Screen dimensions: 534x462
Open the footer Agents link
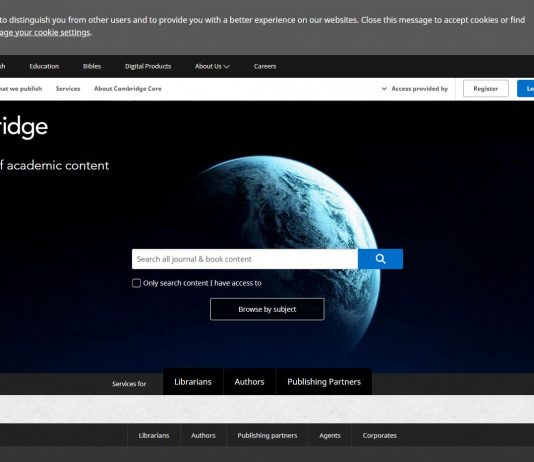(x=330, y=435)
